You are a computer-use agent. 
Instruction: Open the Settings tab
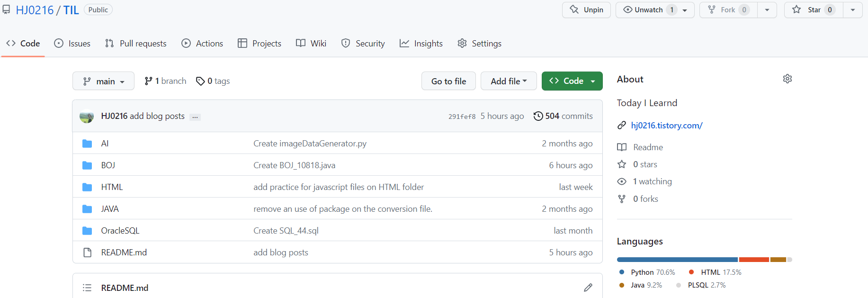coord(479,44)
